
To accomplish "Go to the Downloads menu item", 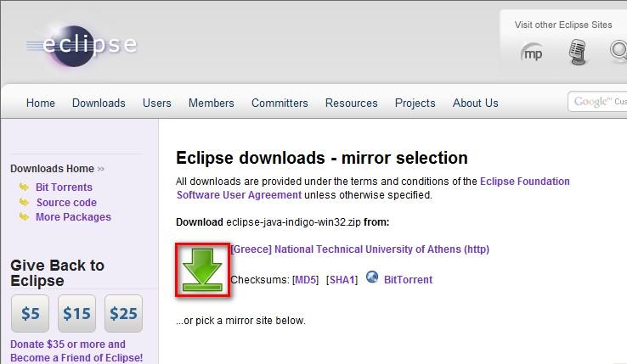I will click(x=99, y=103).
